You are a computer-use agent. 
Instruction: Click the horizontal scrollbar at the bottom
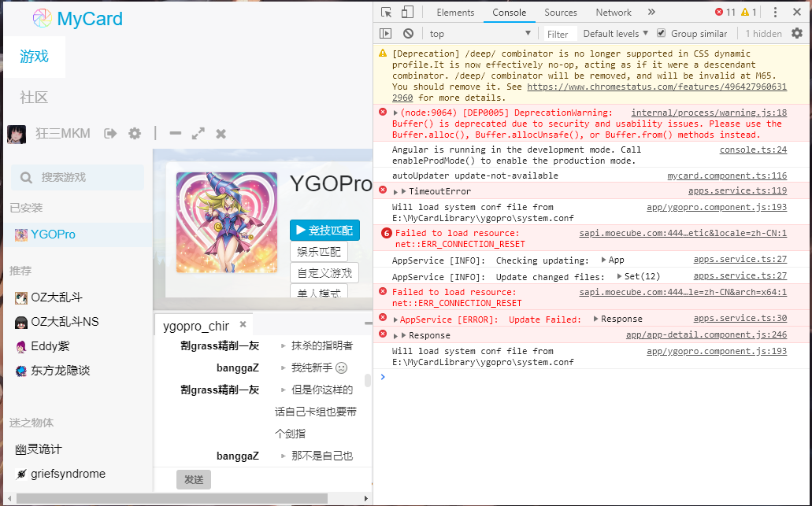coord(172,498)
